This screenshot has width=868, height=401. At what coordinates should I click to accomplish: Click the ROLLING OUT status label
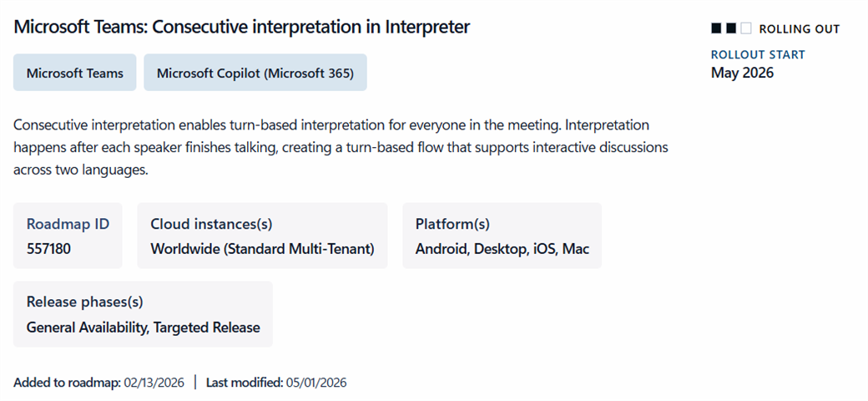pyautogui.click(x=800, y=28)
